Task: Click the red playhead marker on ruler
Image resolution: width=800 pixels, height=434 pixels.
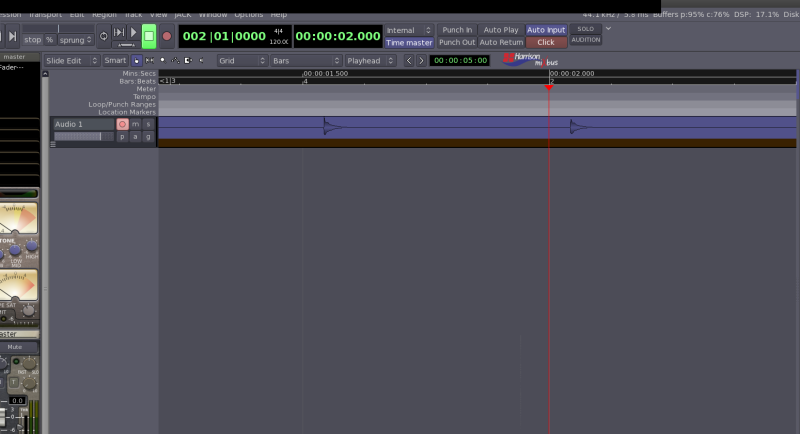Action: tap(549, 87)
